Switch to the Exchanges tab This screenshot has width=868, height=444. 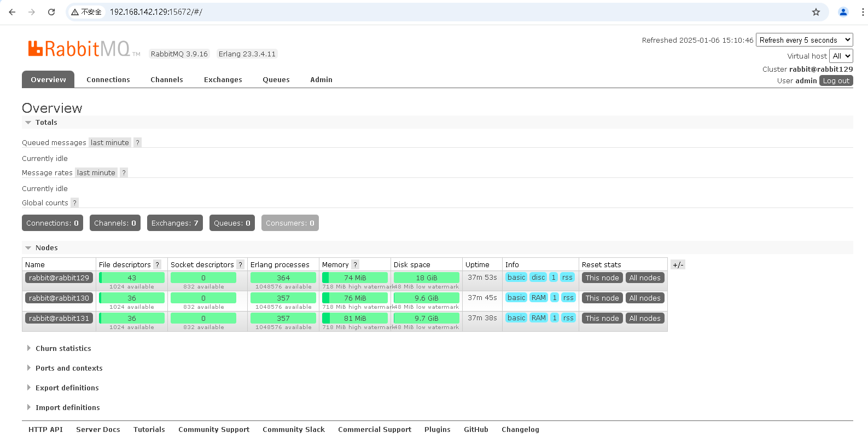coord(223,79)
